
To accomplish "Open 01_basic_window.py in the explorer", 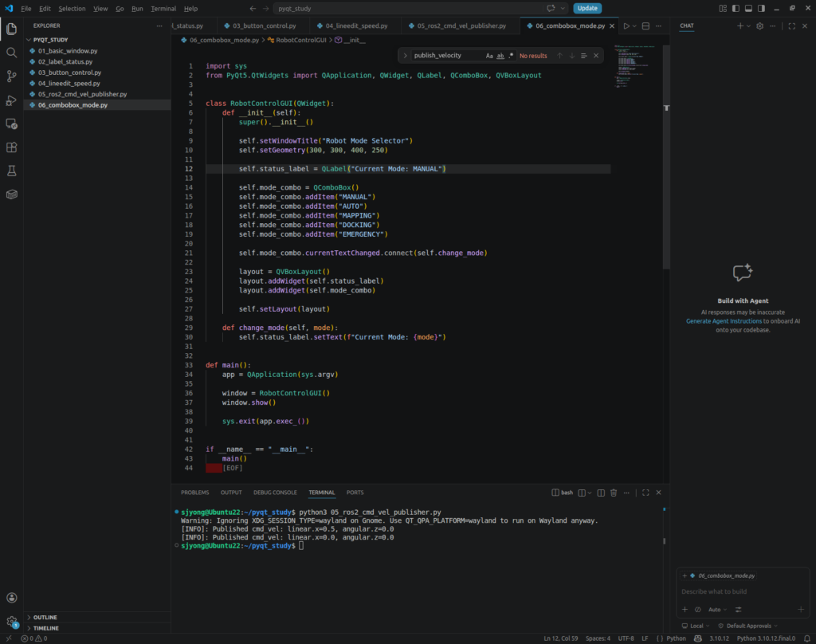I will pyautogui.click(x=68, y=51).
